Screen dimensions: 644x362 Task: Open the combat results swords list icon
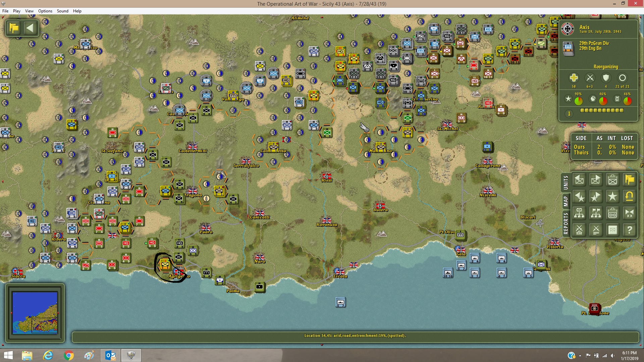tap(596, 230)
